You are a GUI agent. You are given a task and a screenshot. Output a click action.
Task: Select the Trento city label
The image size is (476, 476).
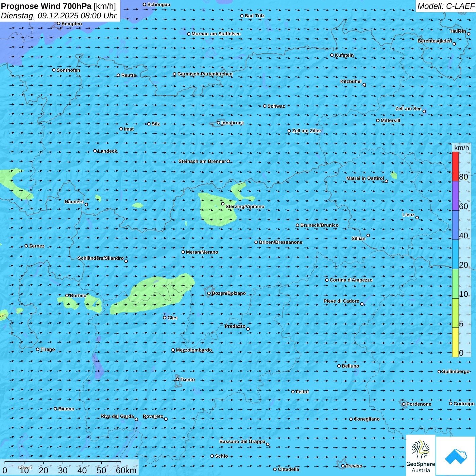pos(188,379)
